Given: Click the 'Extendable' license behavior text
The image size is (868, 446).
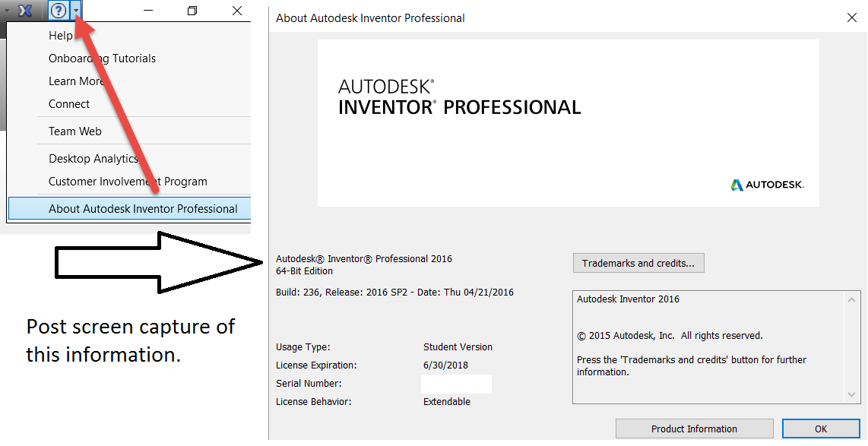Looking at the screenshot, I should point(447,402).
